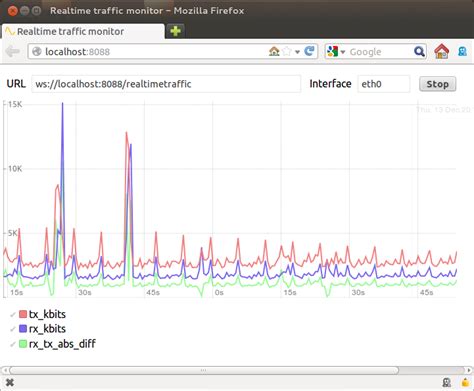Click the scrollbar left arrow

(5, 370)
